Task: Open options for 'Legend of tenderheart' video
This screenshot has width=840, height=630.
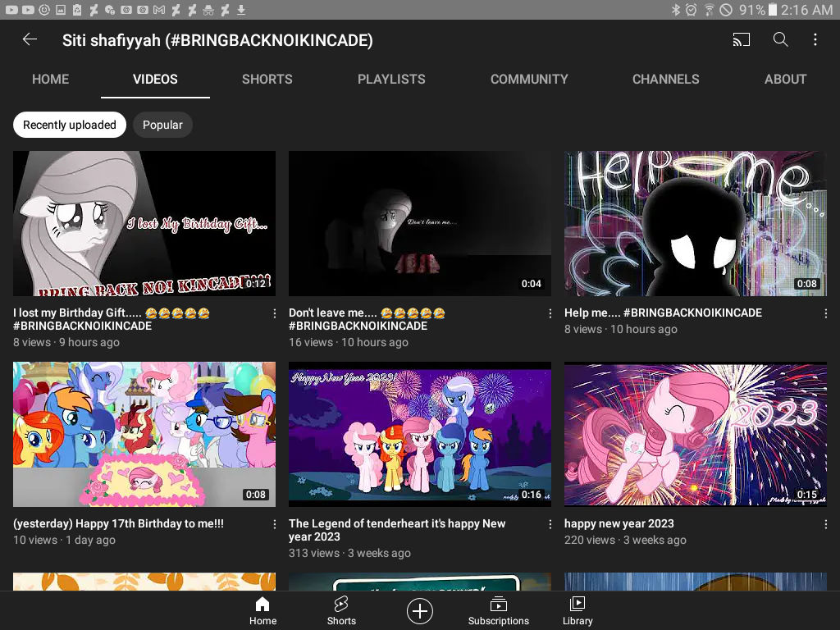Action: (550, 524)
